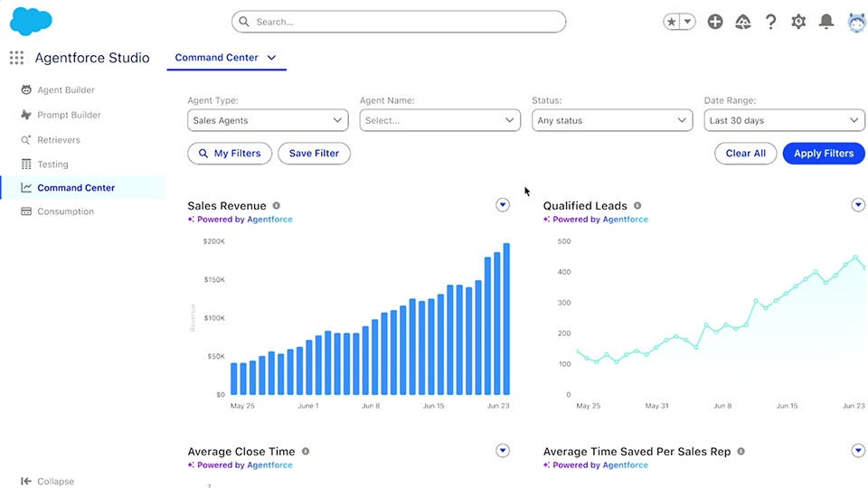
Task: Click the Salesforce cloud logo
Action: (31, 21)
